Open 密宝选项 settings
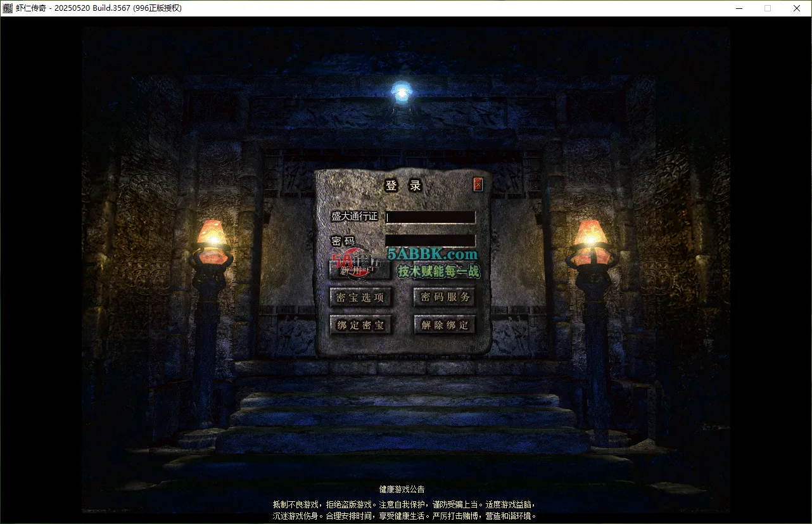The image size is (812, 524). (361, 297)
